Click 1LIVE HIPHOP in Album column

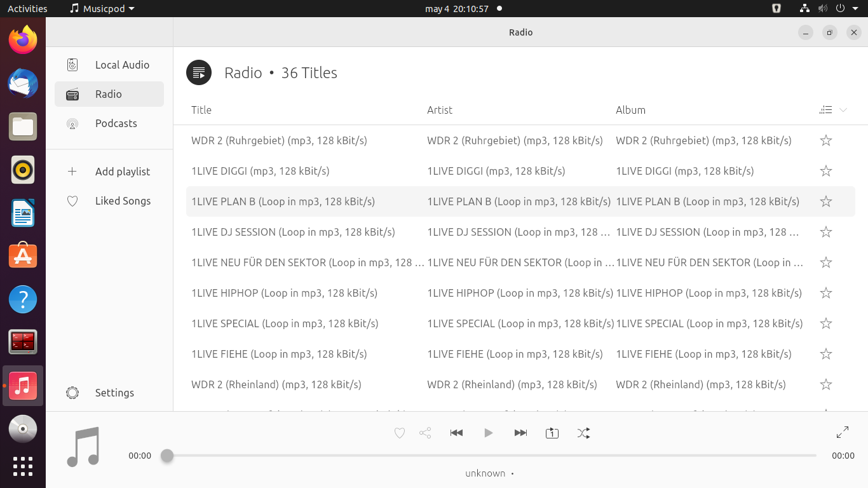(709, 293)
